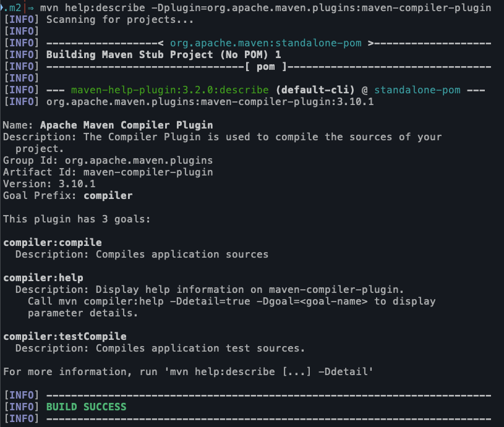The width and height of the screenshot is (504, 427).
Task: Click the Goal Prefix value compiler
Action: pyautogui.click(x=108, y=196)
